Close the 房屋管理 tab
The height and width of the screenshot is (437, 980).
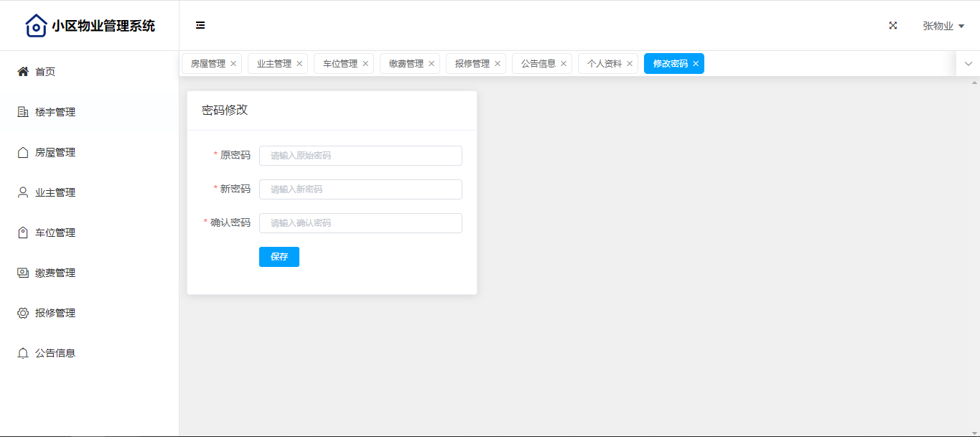(x=233, y=64)
